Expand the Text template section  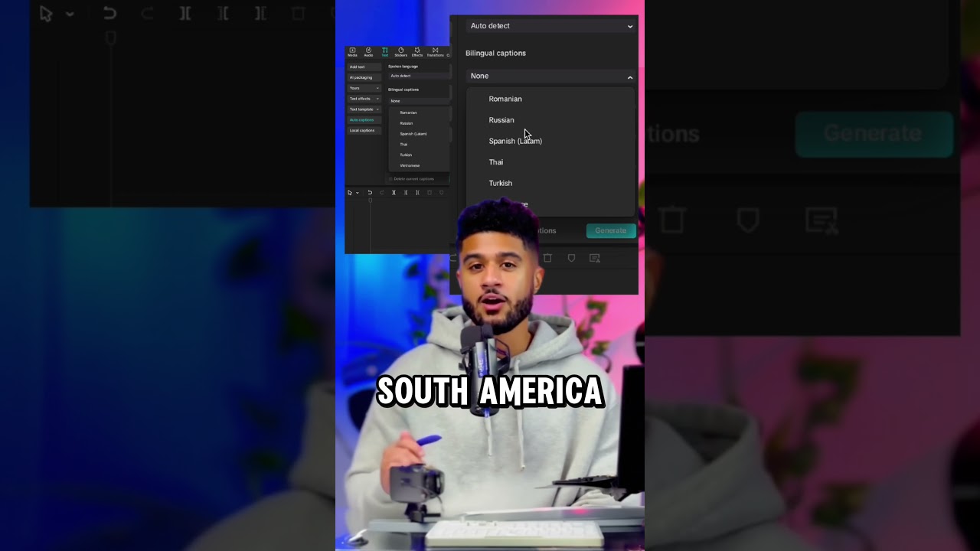pyautogui.click(x=364, y=109)
